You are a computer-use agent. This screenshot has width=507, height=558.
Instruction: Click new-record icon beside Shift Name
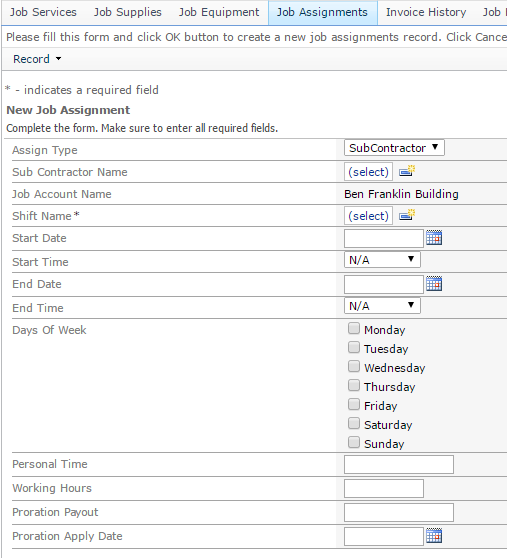[x=407, y=215]
